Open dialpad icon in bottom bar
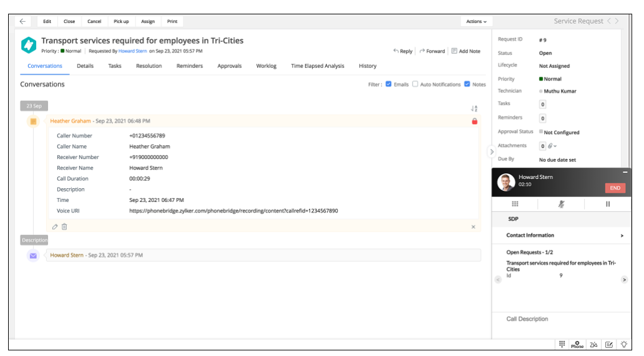The width and height of the screenshot is (644, 356). click(562, 344)
